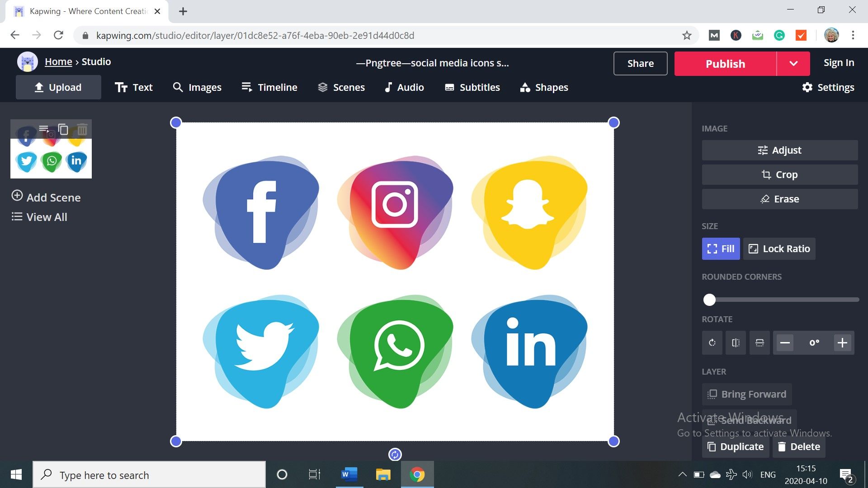Click the rotate 90 degrees icon

712,343
